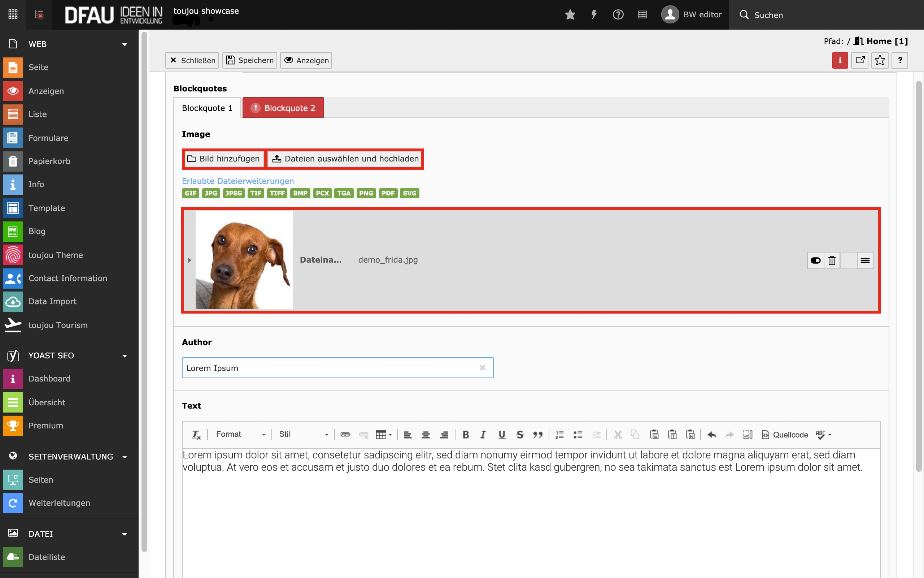Open Quellcode source view
The height and width of the screenshot is (578, 924).
785,435
